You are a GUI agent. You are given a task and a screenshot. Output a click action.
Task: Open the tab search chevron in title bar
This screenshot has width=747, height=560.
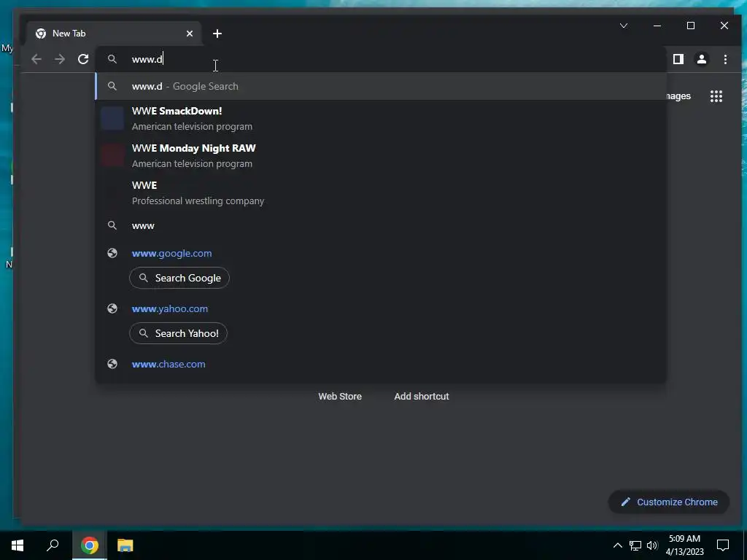[x=624, y=26]
